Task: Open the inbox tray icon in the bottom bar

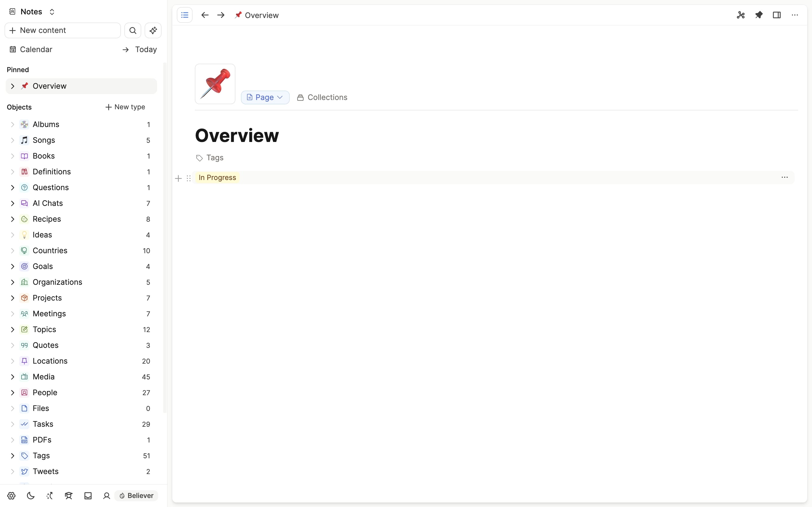Action: pyautogui.click(x=88, y=496)
